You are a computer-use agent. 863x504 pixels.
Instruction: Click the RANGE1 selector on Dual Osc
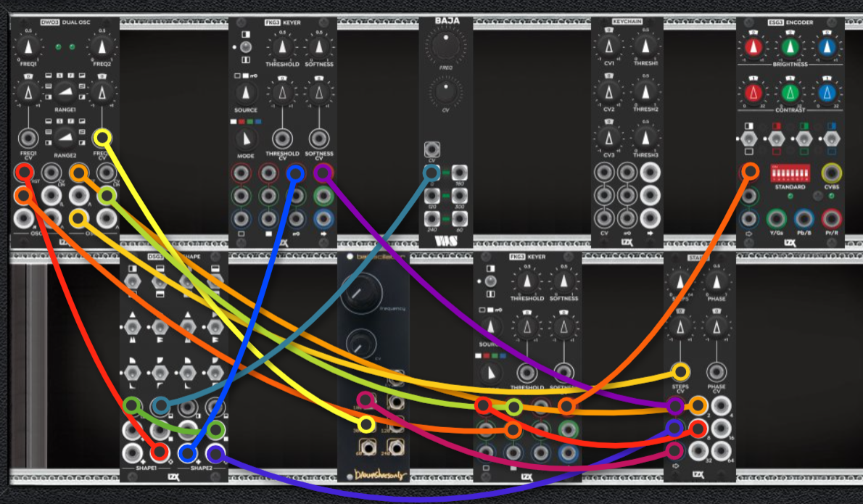[65, 91]
